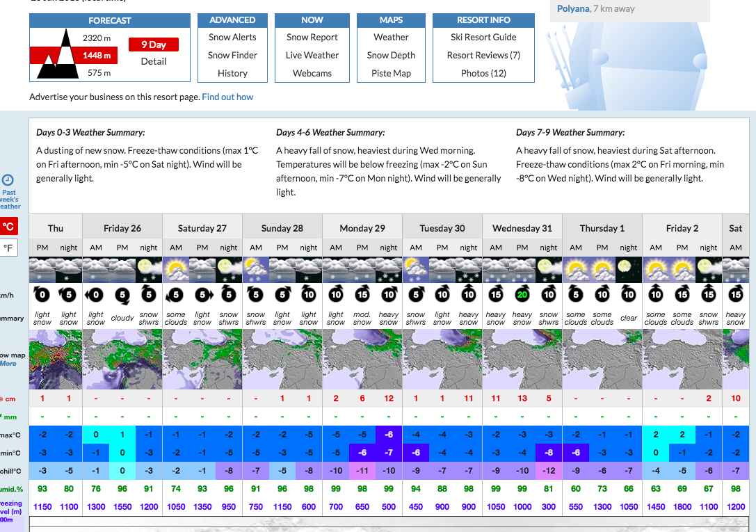The width and height of the screenshot is (756, 532).
Task: Click the Sunday 28 AM snow showers icon
Action: coord(256,270)
